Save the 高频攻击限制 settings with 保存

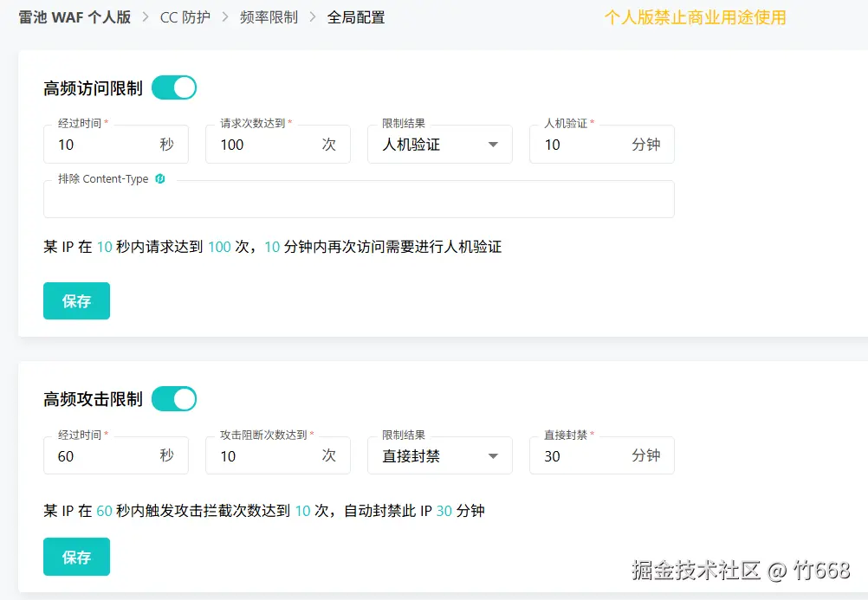point(76,558)
